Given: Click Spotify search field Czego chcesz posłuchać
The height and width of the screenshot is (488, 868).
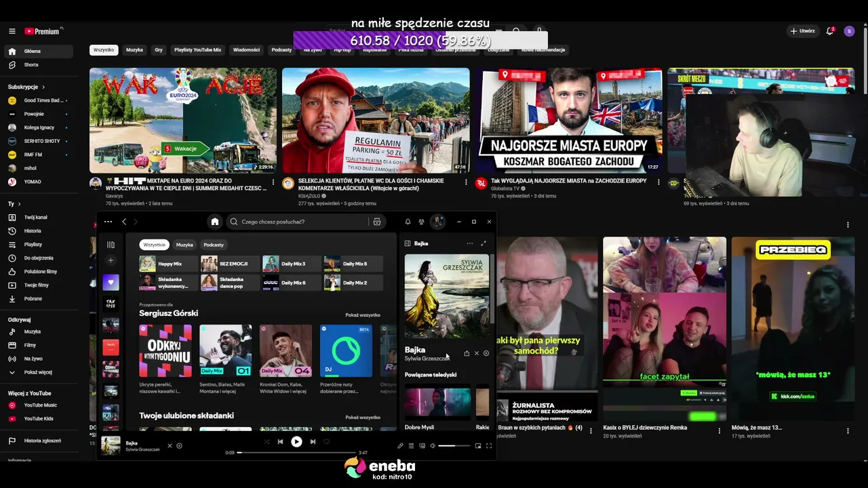Looking at the screenshot, I should coord(304,222).
